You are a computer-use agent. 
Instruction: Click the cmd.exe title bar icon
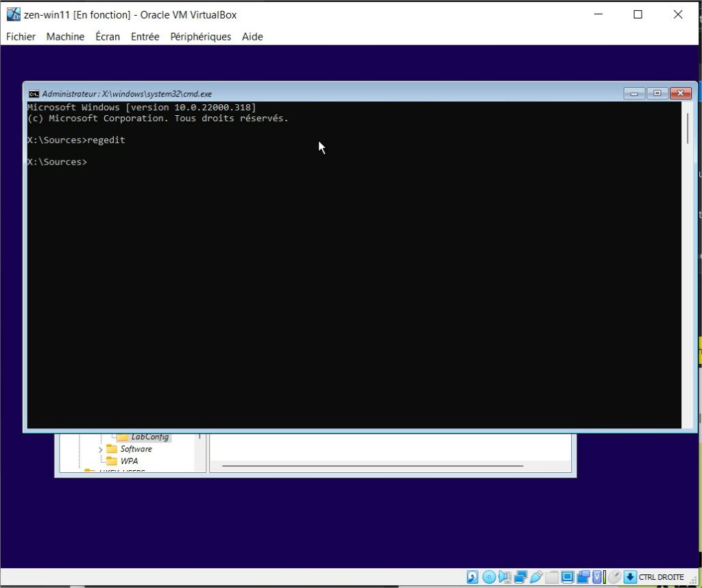tap(34, 93)
